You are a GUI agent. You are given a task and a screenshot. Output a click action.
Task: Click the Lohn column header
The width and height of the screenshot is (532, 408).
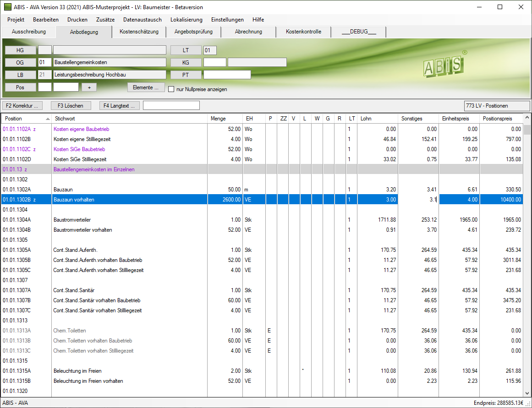377,119
